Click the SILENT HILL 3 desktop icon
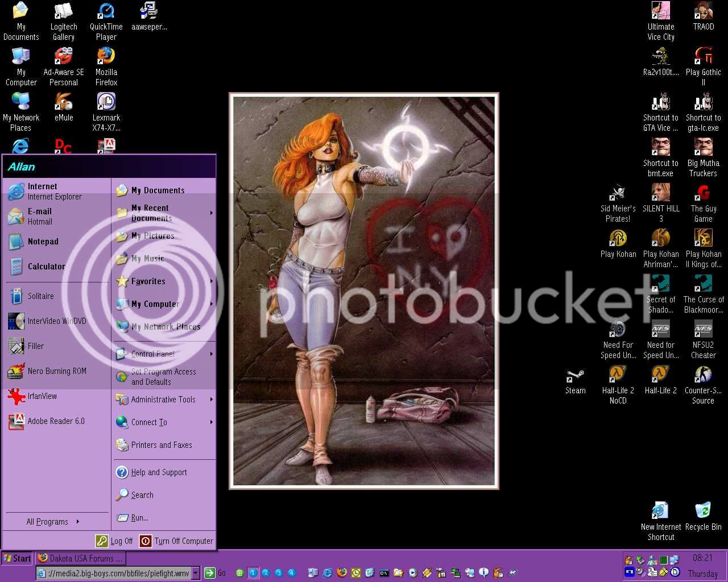Viewport: 728px width, 582px height. click(661, 203)
